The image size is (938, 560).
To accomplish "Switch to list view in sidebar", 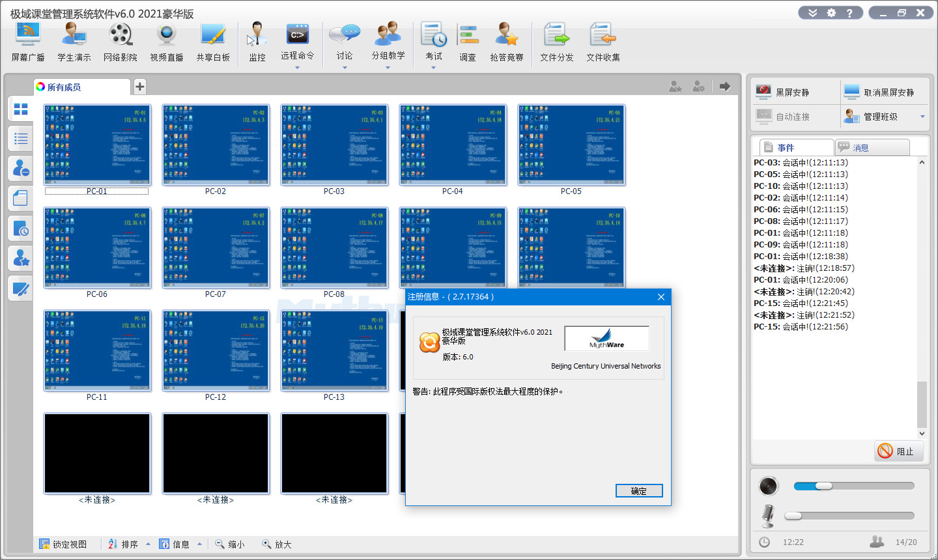I will (21, 139).
